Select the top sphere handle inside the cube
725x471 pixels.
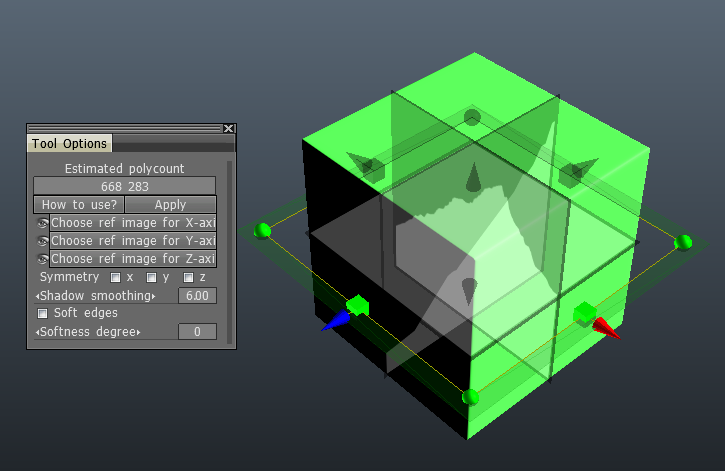click(472, 117)
